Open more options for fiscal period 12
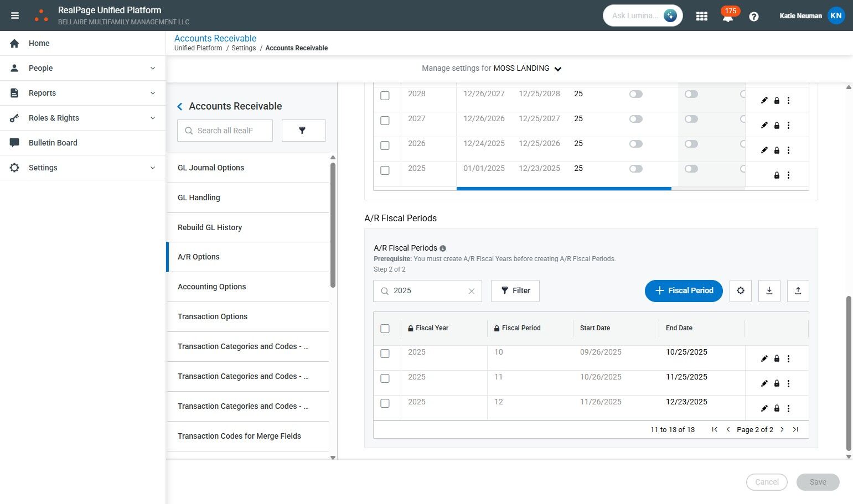 point(788,408)
